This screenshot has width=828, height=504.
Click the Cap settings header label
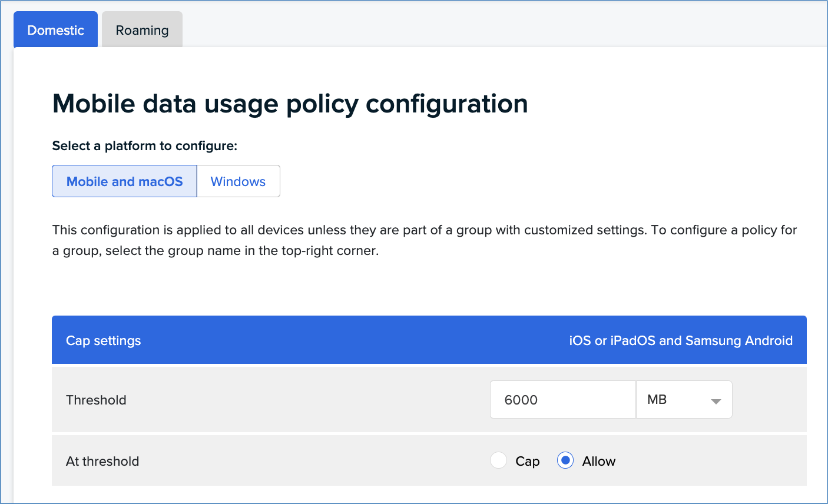pyautogui.click(x=104, y=340)
